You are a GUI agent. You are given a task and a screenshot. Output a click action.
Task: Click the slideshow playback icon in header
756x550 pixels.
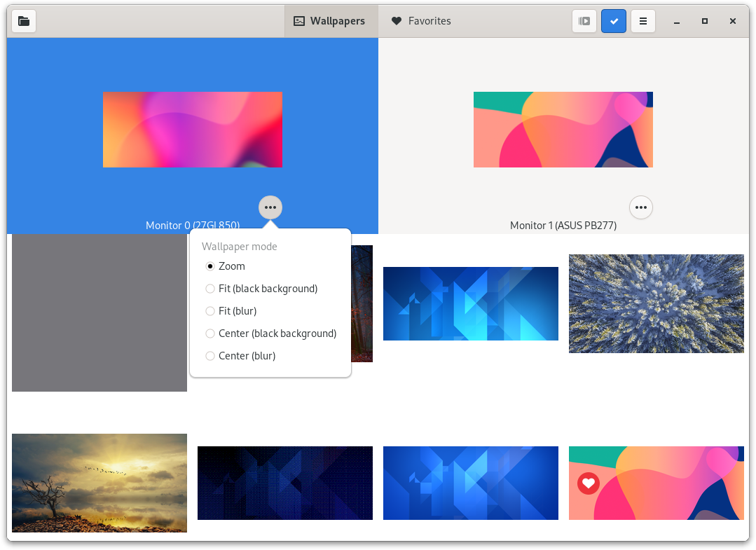pyautogui.click(x=584, y=21)
